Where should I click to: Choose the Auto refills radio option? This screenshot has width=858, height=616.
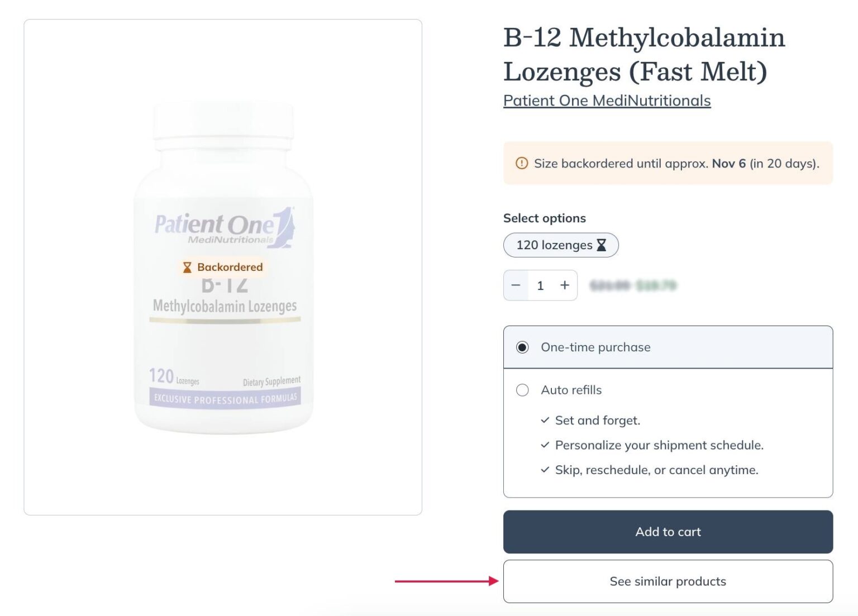click(x=522, y=390)
